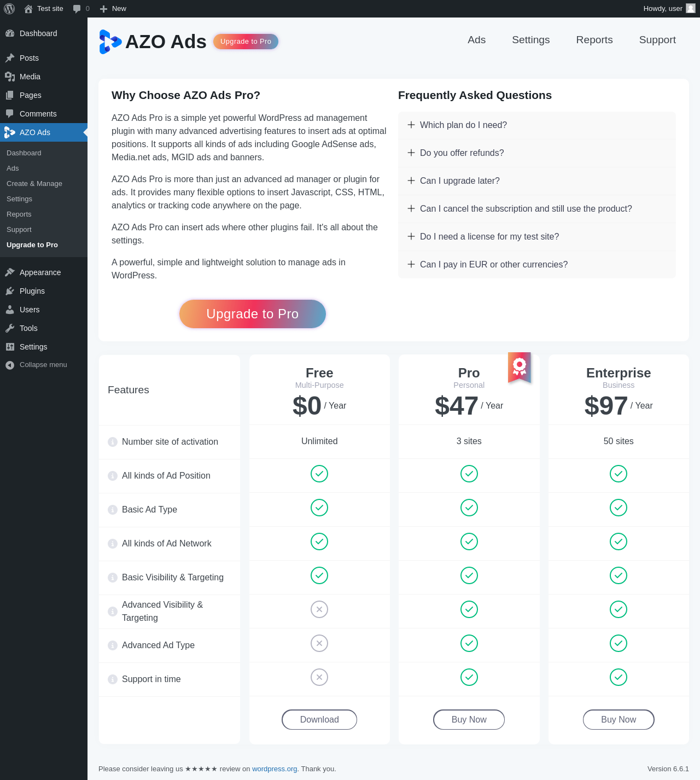Click Buy Now under Enterprise plan
Screen dimensions: 700x780
pos(619,720)
